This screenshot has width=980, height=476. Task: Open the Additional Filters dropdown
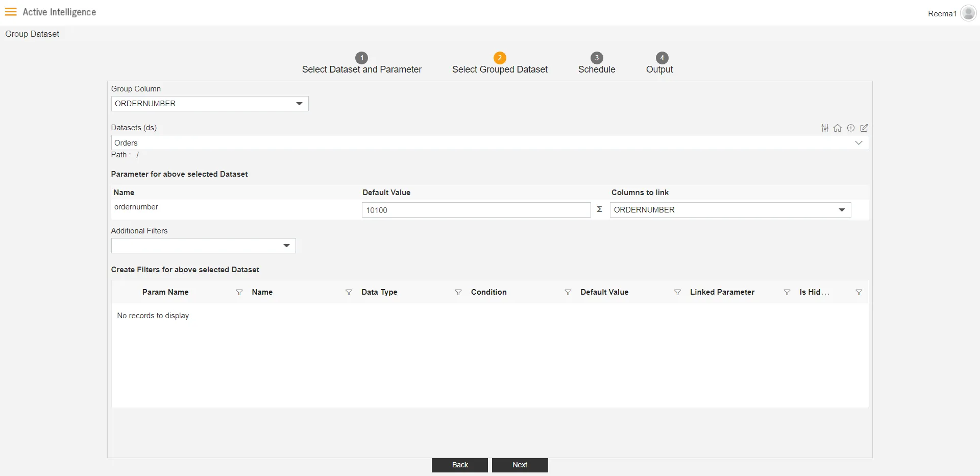pos(286,246)
